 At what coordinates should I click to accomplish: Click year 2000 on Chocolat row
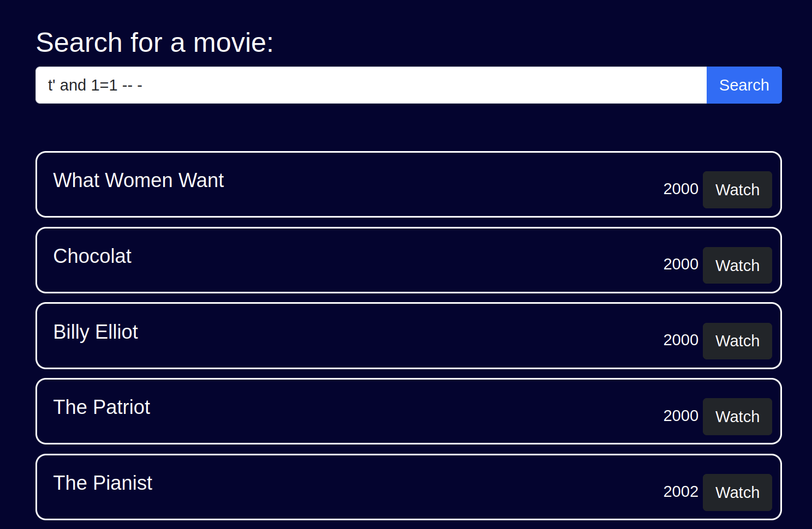click(680, 264)
